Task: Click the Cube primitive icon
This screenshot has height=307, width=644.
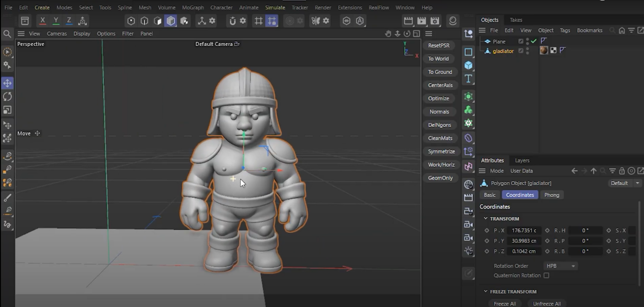Action: (468, 65)
